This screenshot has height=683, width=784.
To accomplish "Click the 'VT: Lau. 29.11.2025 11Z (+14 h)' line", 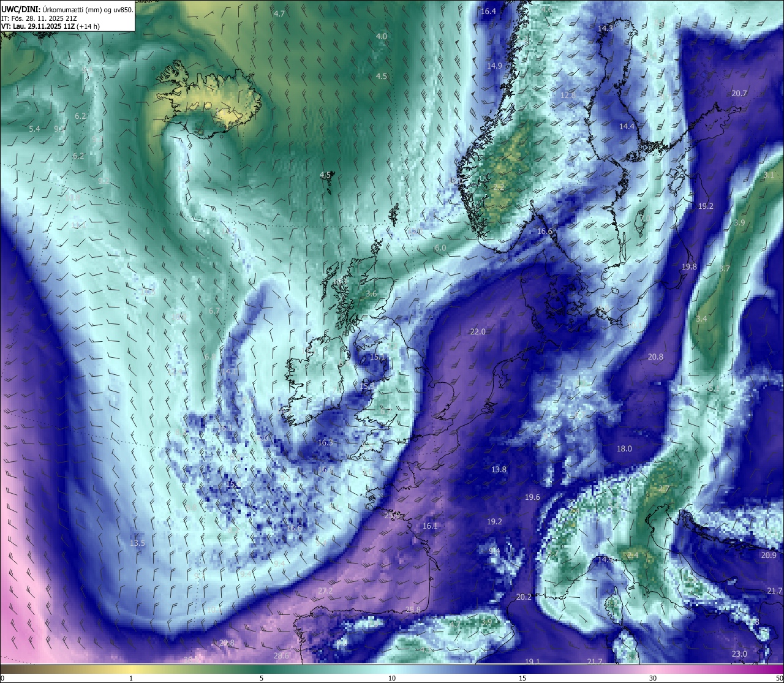I will pos(50,26).
